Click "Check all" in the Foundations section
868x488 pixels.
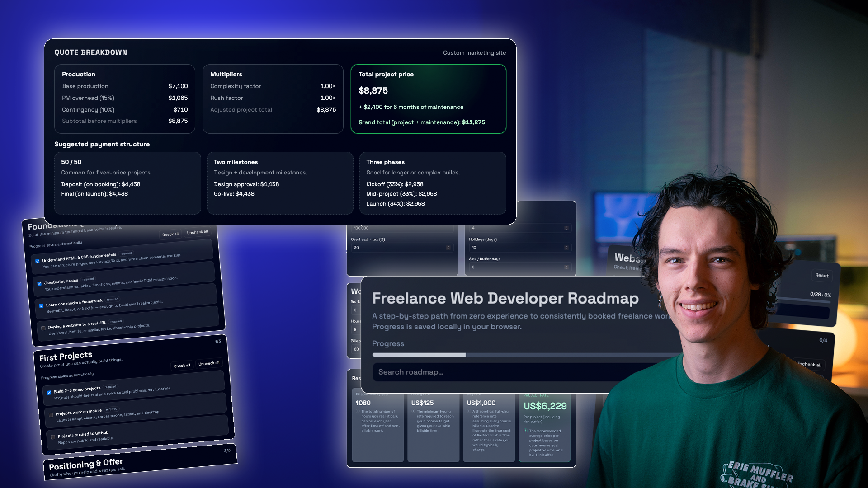170,234
